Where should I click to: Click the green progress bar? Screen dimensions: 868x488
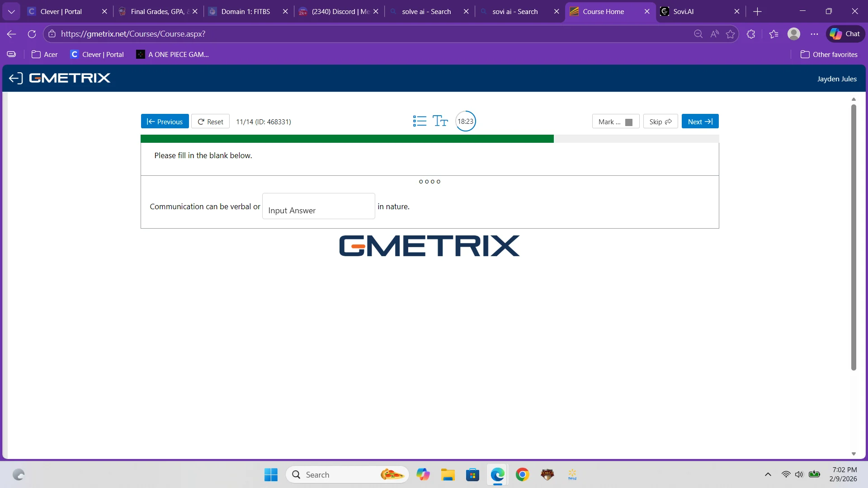[347, 139]
